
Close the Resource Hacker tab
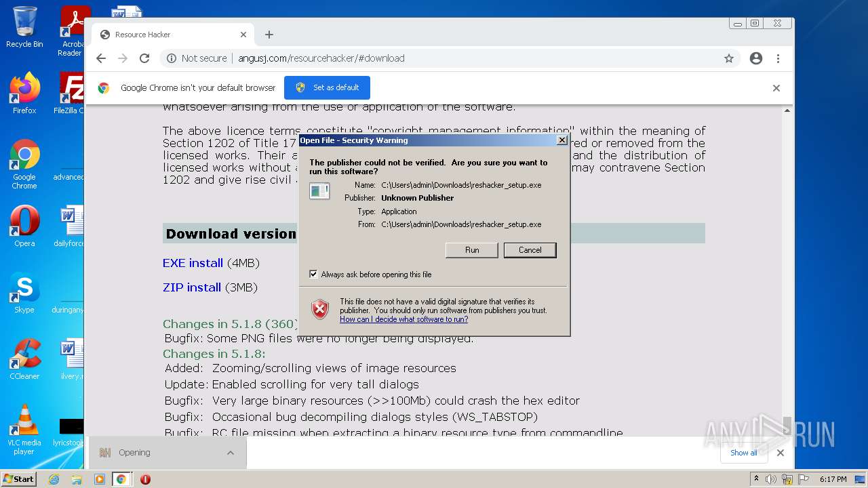243,35
